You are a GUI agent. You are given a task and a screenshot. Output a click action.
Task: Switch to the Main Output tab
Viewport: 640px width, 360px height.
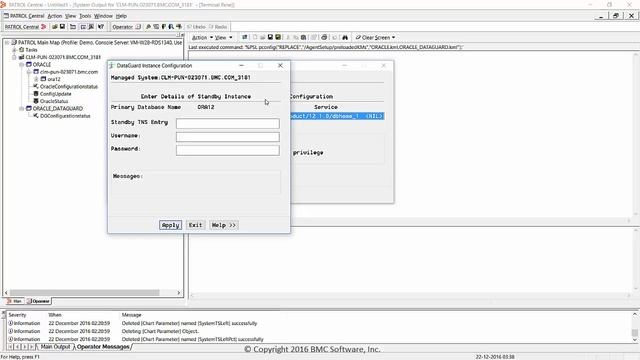point(55,347)
